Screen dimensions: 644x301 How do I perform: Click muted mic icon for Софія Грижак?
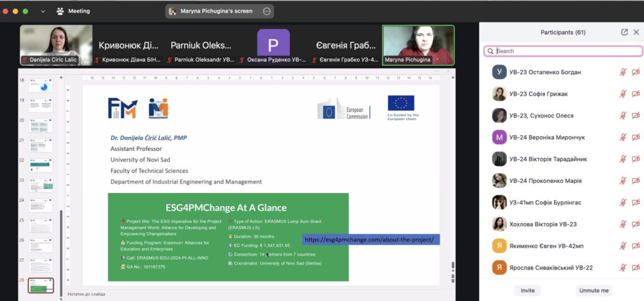click(623, 94)
